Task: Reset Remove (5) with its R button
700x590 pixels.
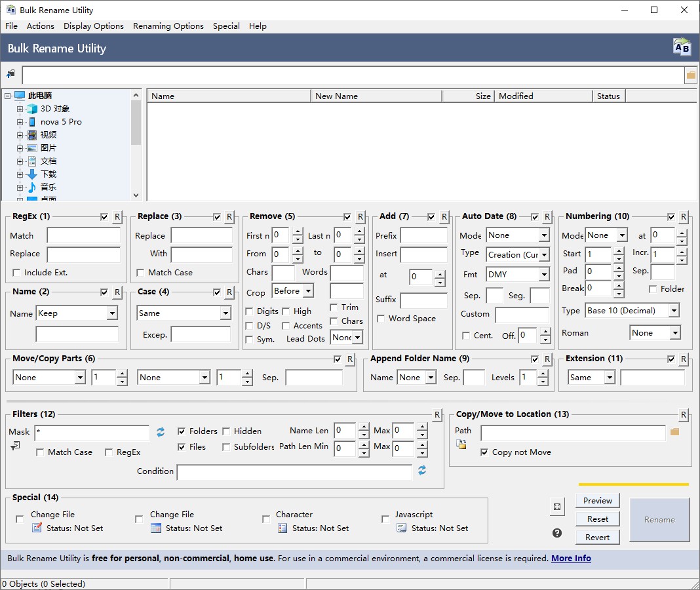Action: [x=360, y=217]
